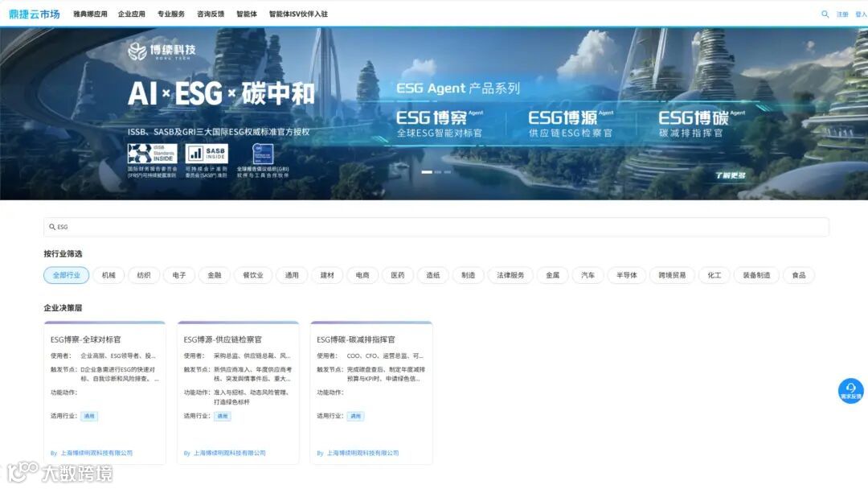Viewport: 868px width, 489px height.
Task: Open the floating customer feedback headset icon
Action: coord(851,390)
